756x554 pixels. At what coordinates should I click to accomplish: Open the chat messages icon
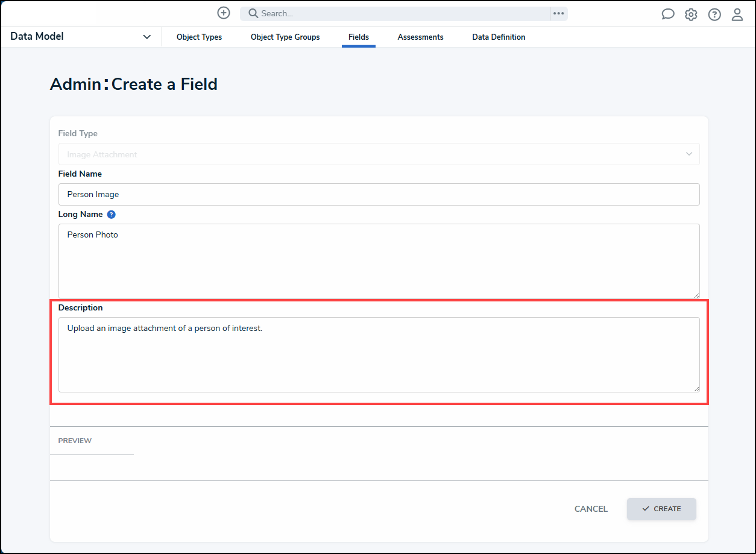pyautogui.click(x=668, y=14)
